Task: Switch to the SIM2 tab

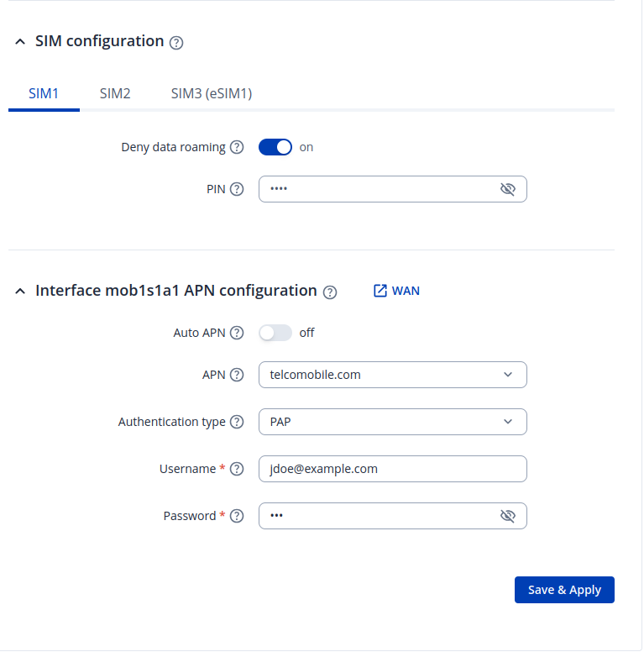Action: (115, 94)
